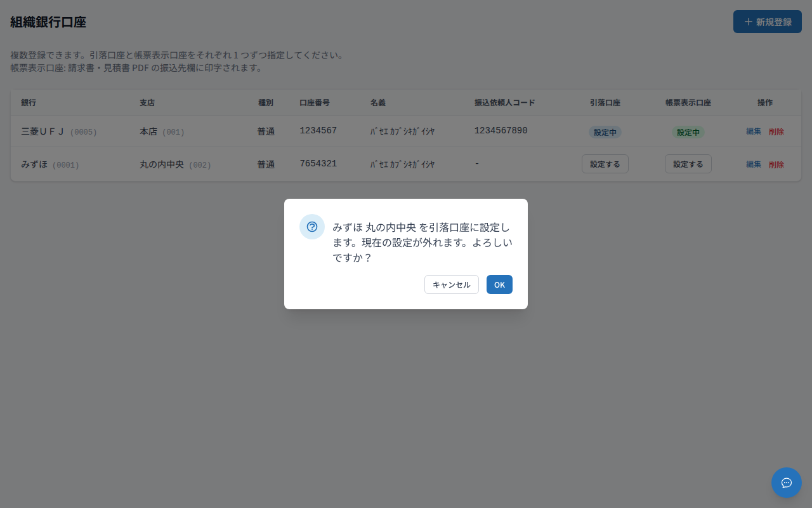Click the green 設定中 badge under 帳票表示口座

pyautogui.click(x=688, y=132)
